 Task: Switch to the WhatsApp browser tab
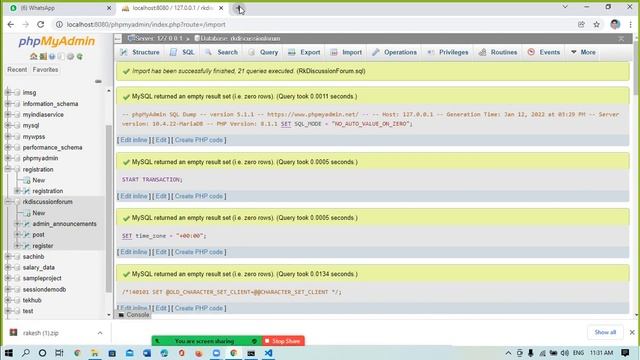60,8
